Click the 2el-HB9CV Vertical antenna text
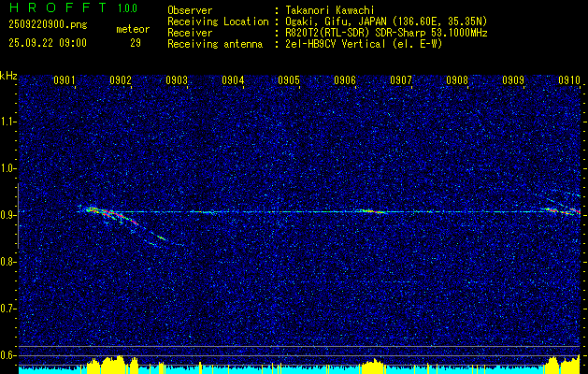Screen dimensions: 588x374 (364, 44)
